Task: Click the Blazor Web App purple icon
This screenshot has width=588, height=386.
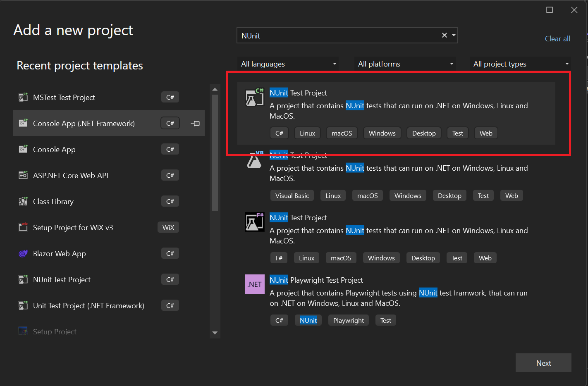Action: [x=23, y=253]
